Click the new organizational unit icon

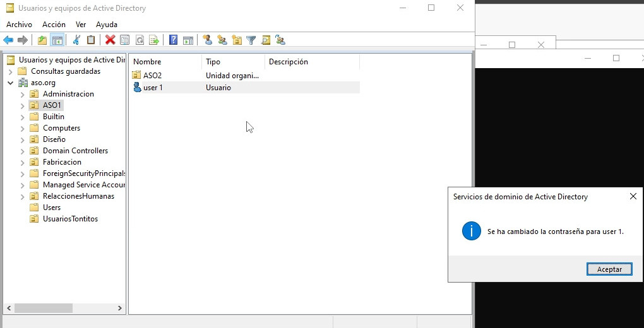click(x=237, y=40)
